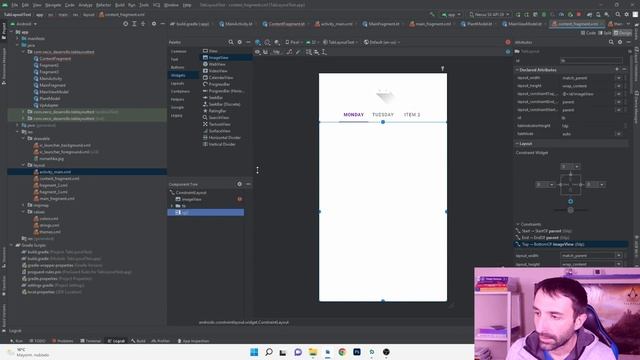Open layout_width match_parent dropdown
This screenshot has width=640, height=360.
click(x=619, y=78)
